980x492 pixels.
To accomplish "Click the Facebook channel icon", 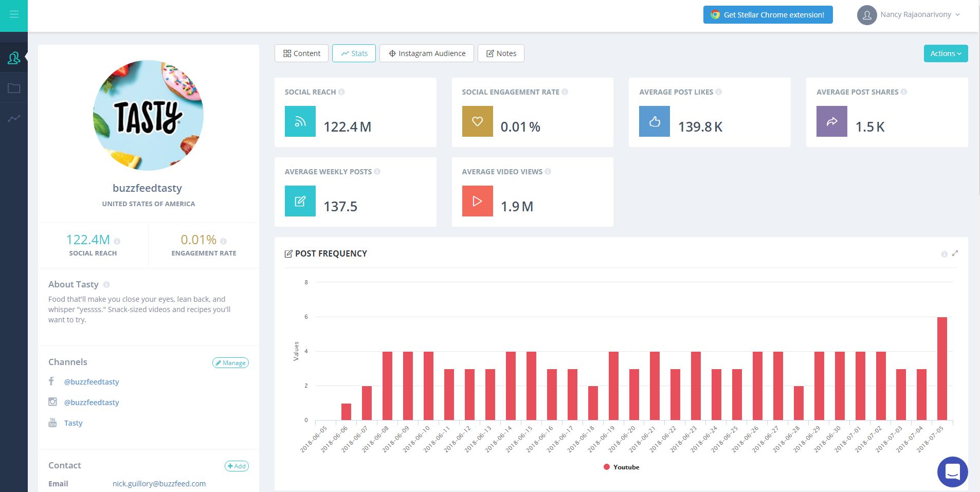I will [x=51, y=381].
